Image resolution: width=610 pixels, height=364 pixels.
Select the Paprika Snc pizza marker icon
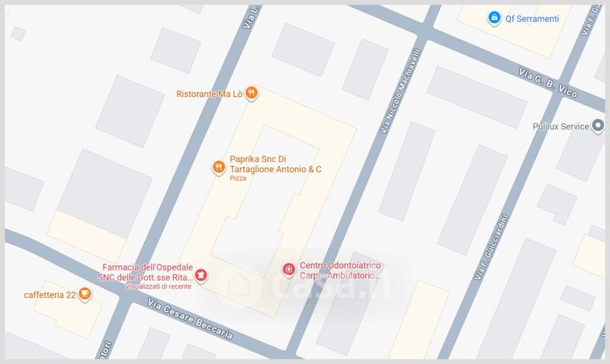pyautogui.click(x=219, y=168)
